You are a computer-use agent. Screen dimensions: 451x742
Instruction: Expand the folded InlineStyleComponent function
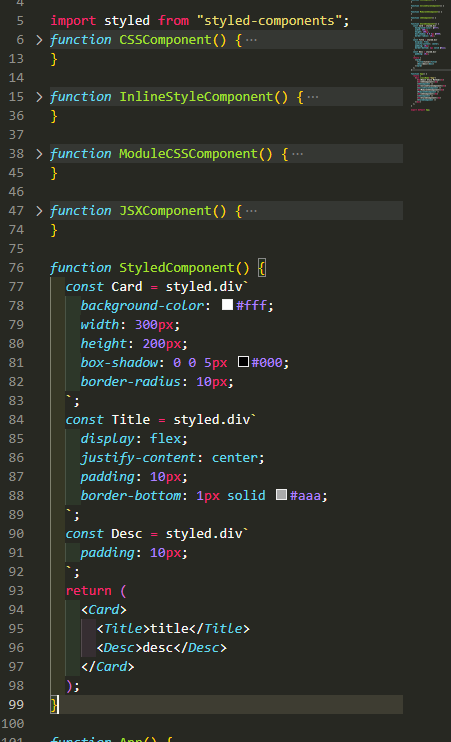39,97
